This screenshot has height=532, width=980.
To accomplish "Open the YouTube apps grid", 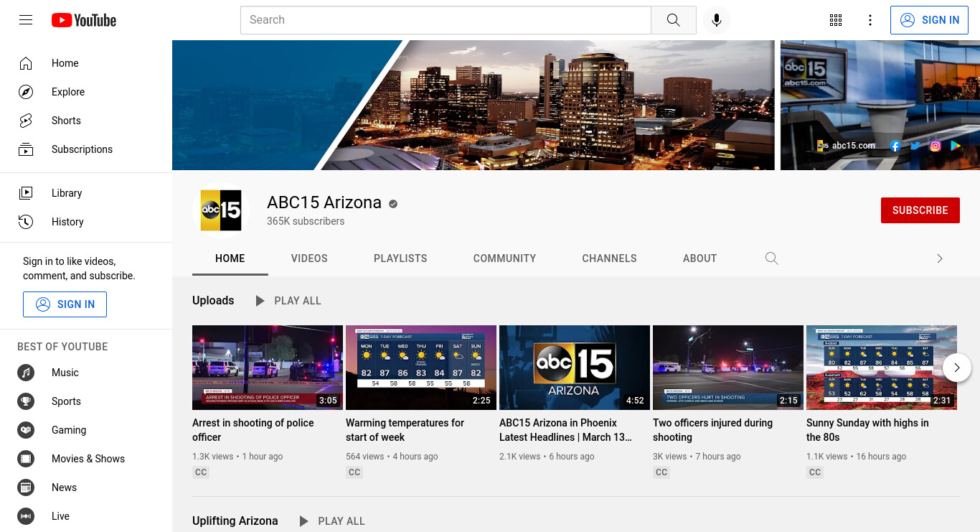I will tap(836, 20).
